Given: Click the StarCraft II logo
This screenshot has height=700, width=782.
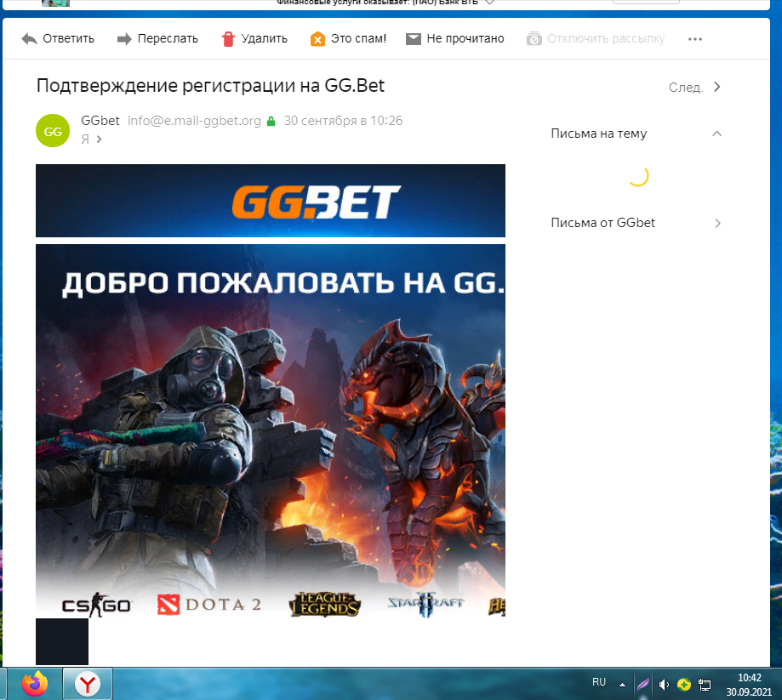Looking at the screenshot, I should [x=425, y=604].
